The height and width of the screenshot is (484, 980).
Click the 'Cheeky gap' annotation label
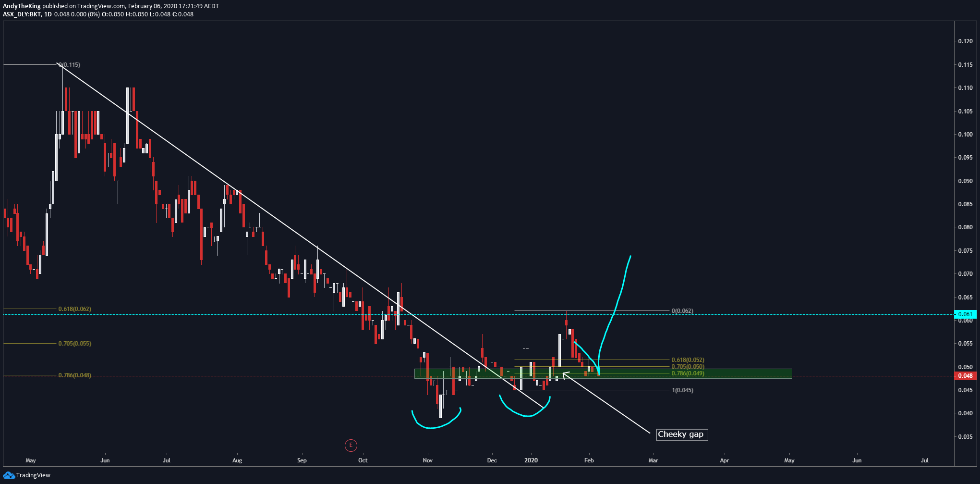click(682, 434)
